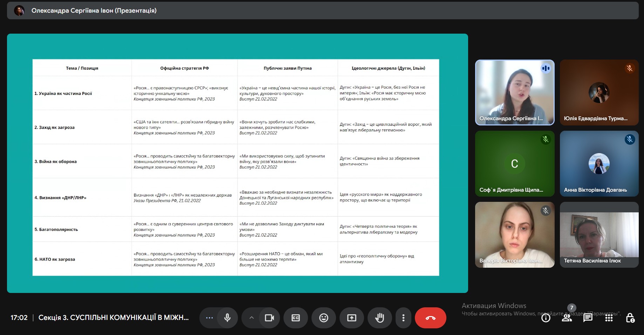Screen dimensions: 644x335
Task: Click the meeting title Секція 3
Action: coord(113,318)
